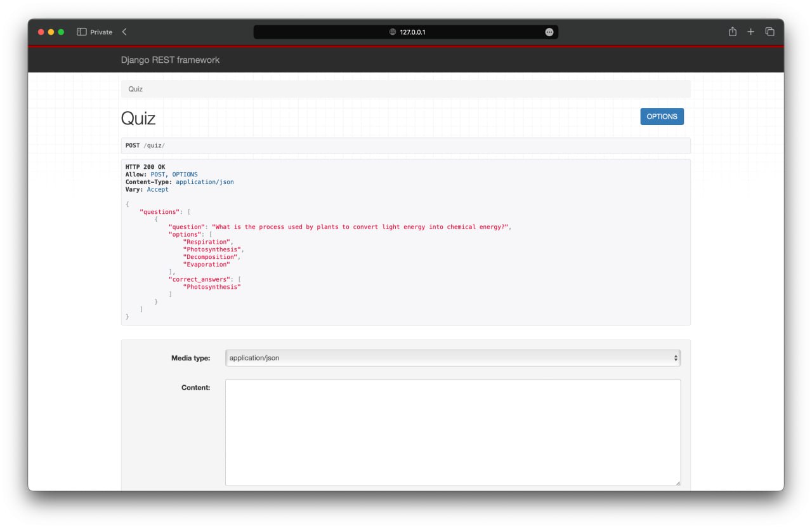The height and width of the screenshot is (528, 812).
Task: Show the tab overview icon
Action: (x=769, y=32)
